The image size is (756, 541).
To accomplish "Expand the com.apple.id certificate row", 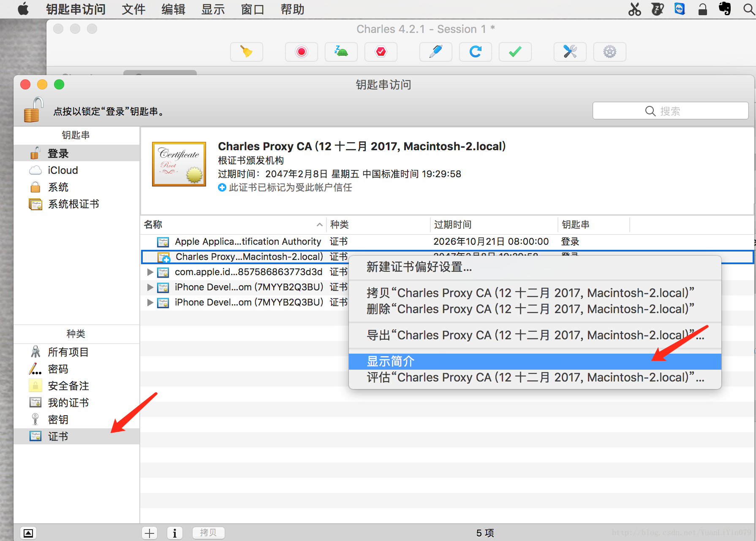I will (x=150, y=272).
